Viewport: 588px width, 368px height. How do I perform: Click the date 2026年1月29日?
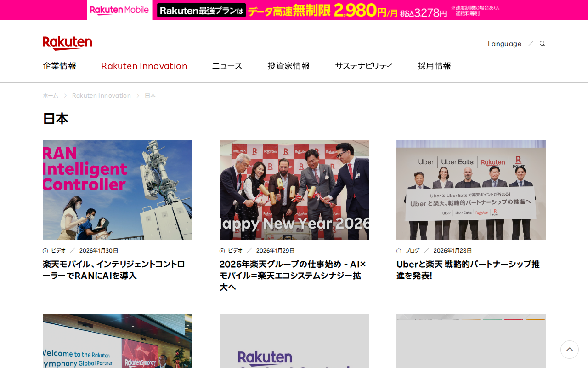coord(276,251)
